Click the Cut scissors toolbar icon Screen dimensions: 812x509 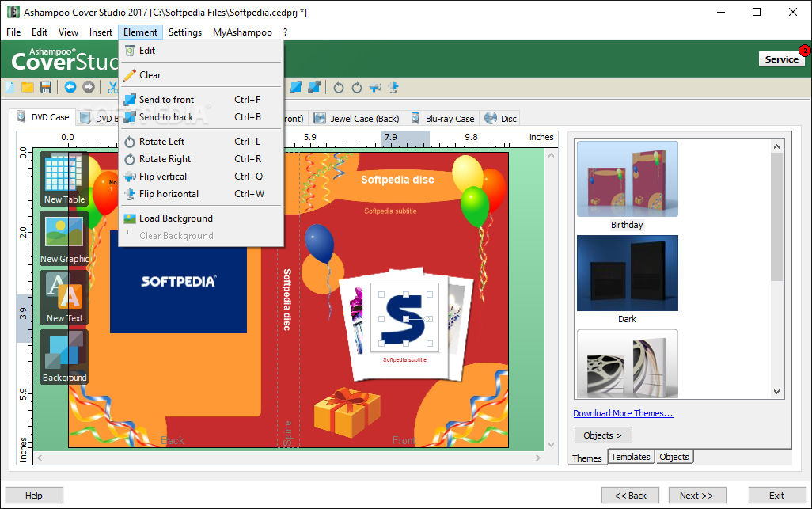pyautogui.click(x=112, y=87)
